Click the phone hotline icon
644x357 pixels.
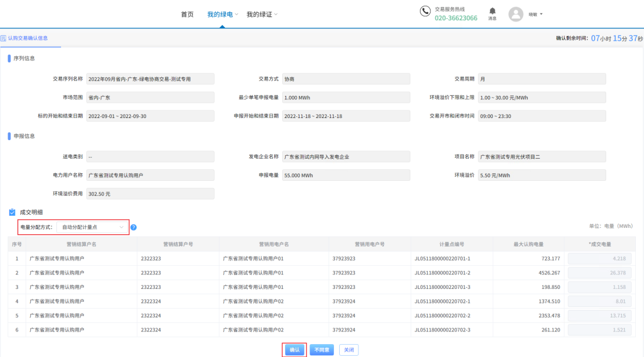coord(425,12)
